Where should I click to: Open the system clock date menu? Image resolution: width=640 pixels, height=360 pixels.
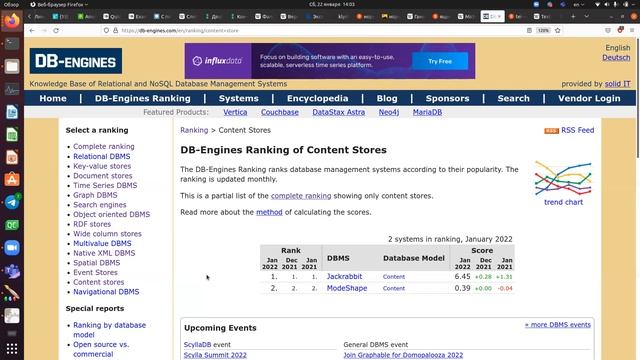click(x=332, y=4)
